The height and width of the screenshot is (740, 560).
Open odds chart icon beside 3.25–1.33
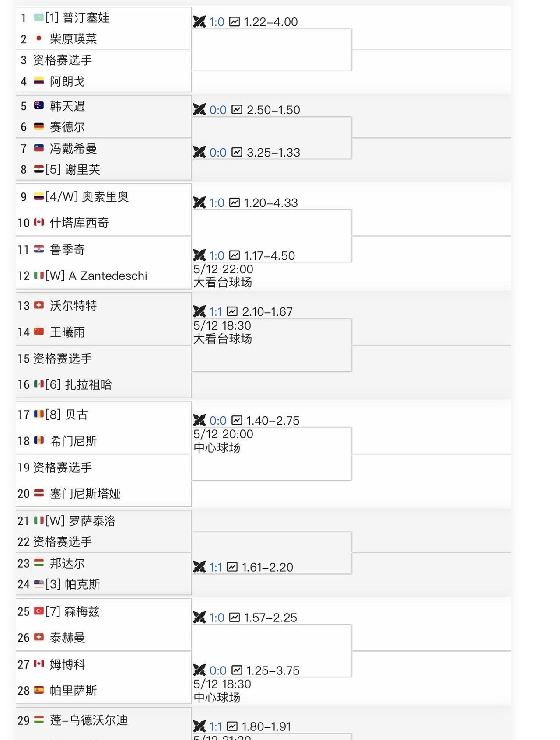click(x=237, y=152)
